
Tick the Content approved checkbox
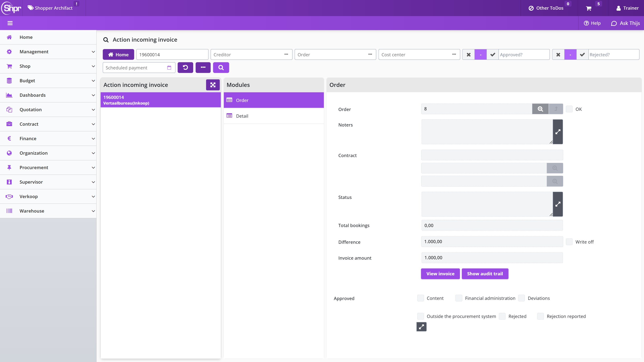420,298
